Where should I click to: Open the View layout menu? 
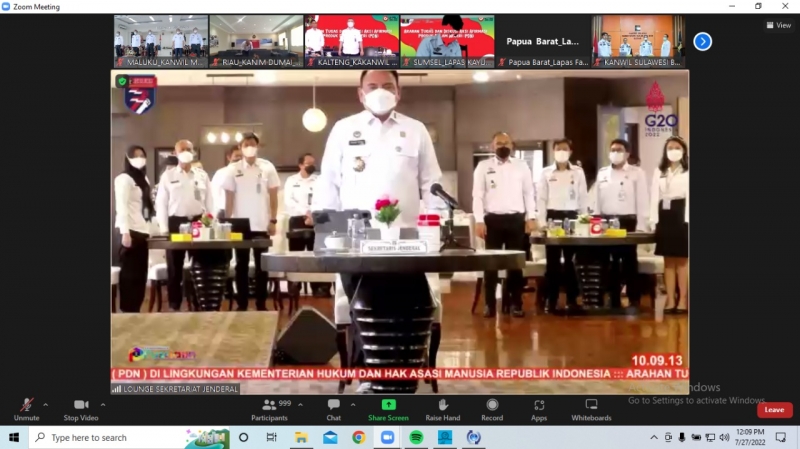[777, 25]
